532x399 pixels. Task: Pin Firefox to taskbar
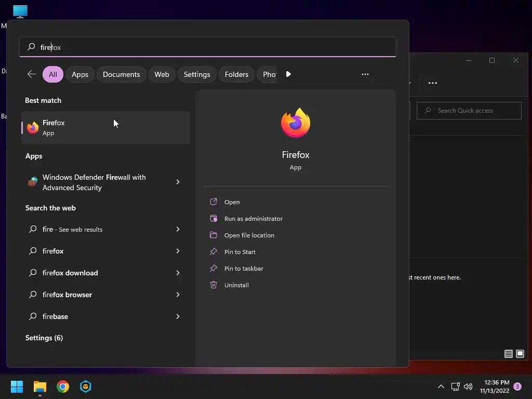pos(244,269)
